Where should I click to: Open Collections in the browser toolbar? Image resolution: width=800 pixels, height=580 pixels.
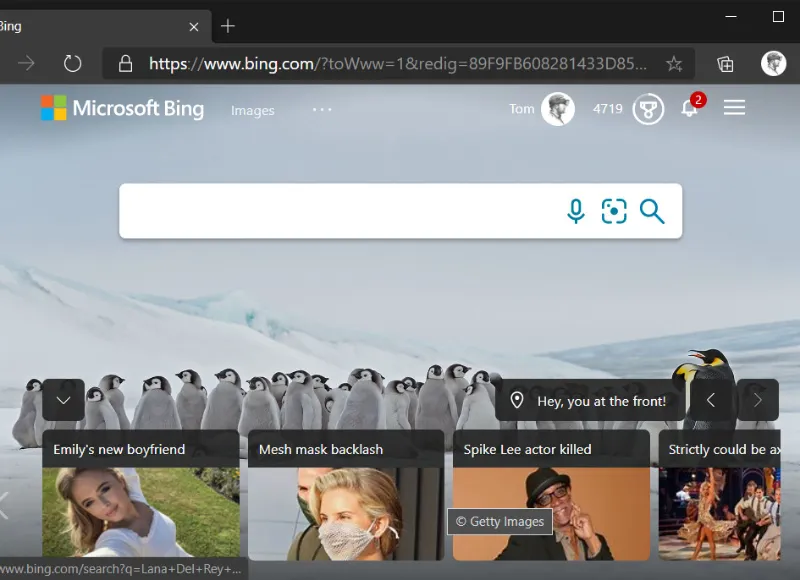pyautogui.click(x=724, y=62)
